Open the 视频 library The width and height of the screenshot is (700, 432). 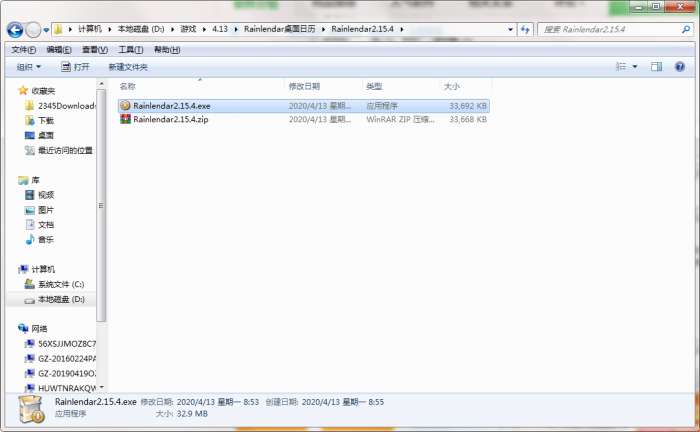click(46, 195)
